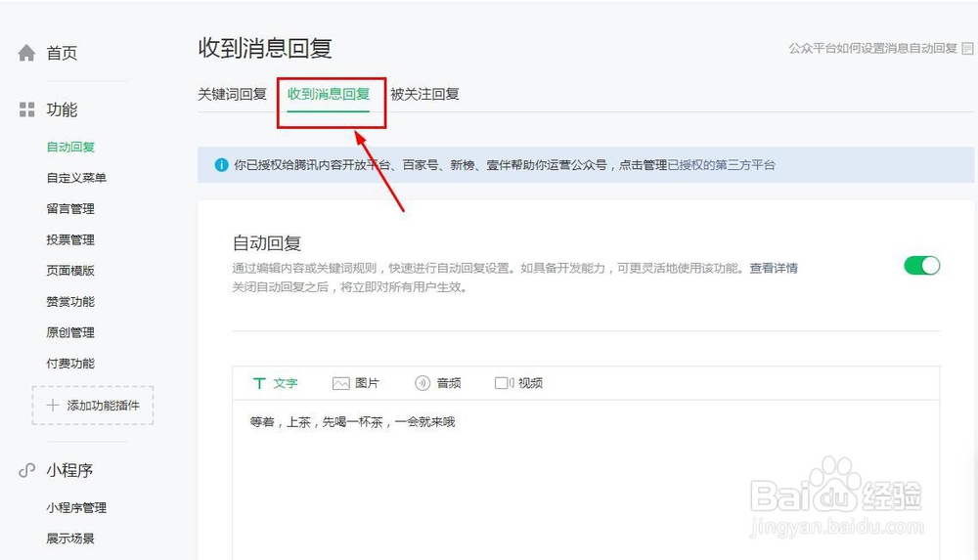Click the blue info icon in the notice bar
This screenshot has width=978, height=560.
[x=221, y=164]
